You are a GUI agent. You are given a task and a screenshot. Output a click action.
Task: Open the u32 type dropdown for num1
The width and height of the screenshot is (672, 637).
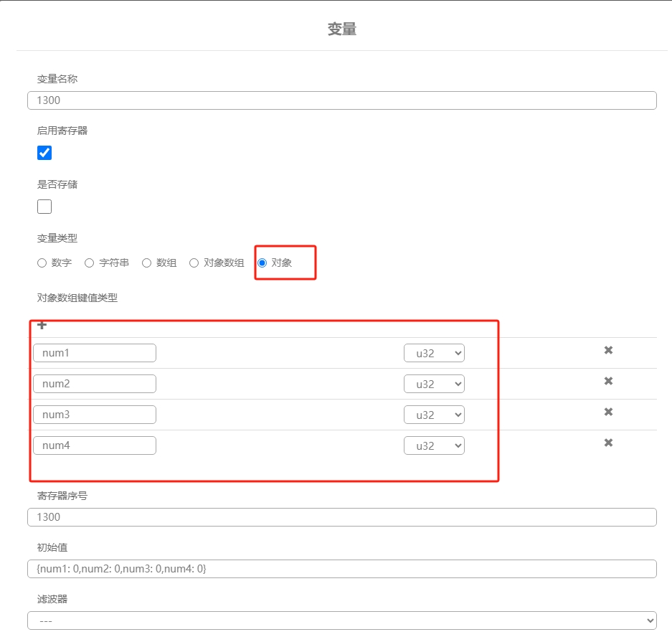tap(434, 353)
